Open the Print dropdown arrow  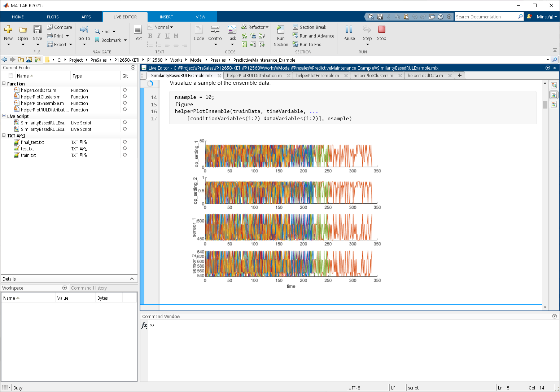(x=67, y=36)
